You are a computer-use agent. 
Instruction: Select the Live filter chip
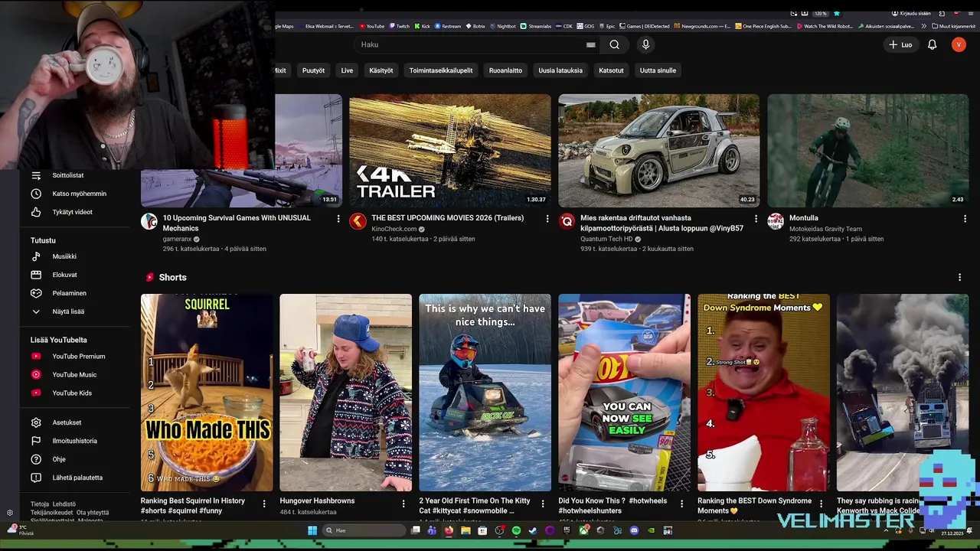pos(347,70)
